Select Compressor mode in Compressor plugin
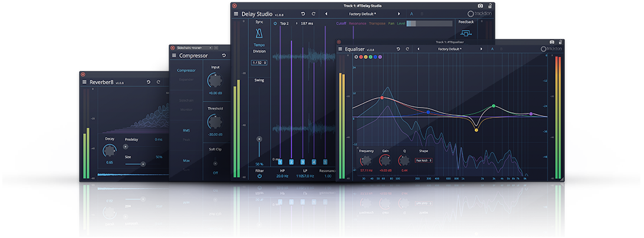This screenshot has width=644, height=238. coord(186,70)
